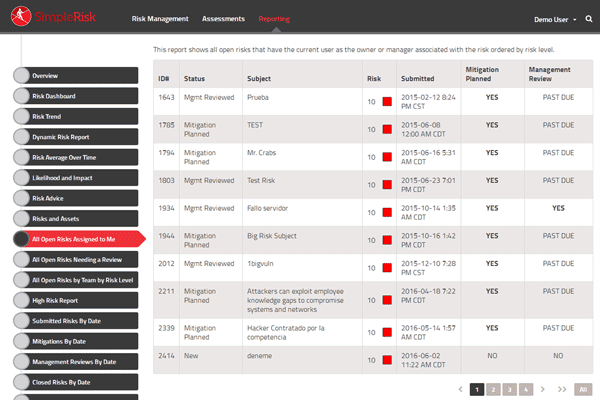Open the Dynamic Risk Report
The image size is (600, 400).
tap(80, 137)
